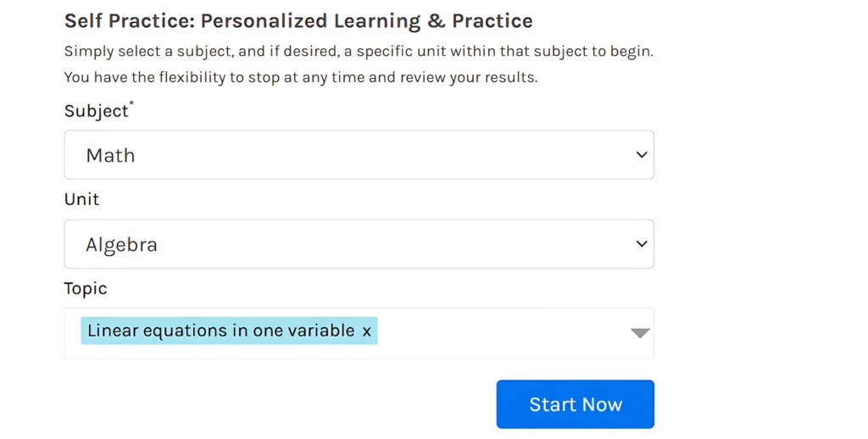Screen dimensions: 868x439
Task: Click the chevron arrow in the Unit field
Action: pos(642,244)
